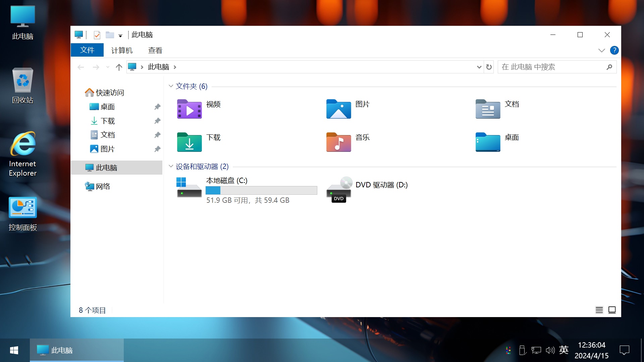
Task: Select the C: drive storage slider
Action: (x=261, y=190)
